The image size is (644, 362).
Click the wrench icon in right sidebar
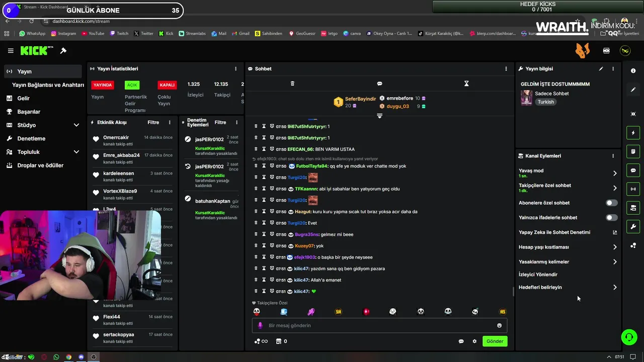pos(633,227)
